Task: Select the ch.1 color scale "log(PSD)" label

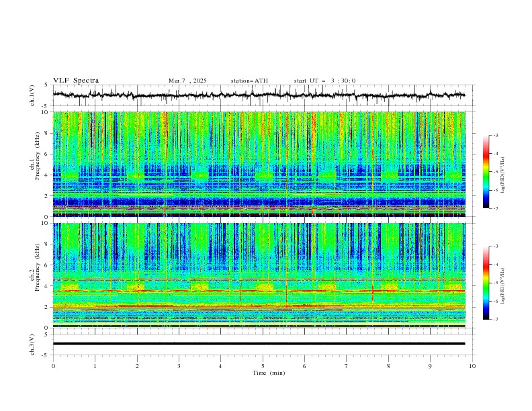Action: pos(503,175)
